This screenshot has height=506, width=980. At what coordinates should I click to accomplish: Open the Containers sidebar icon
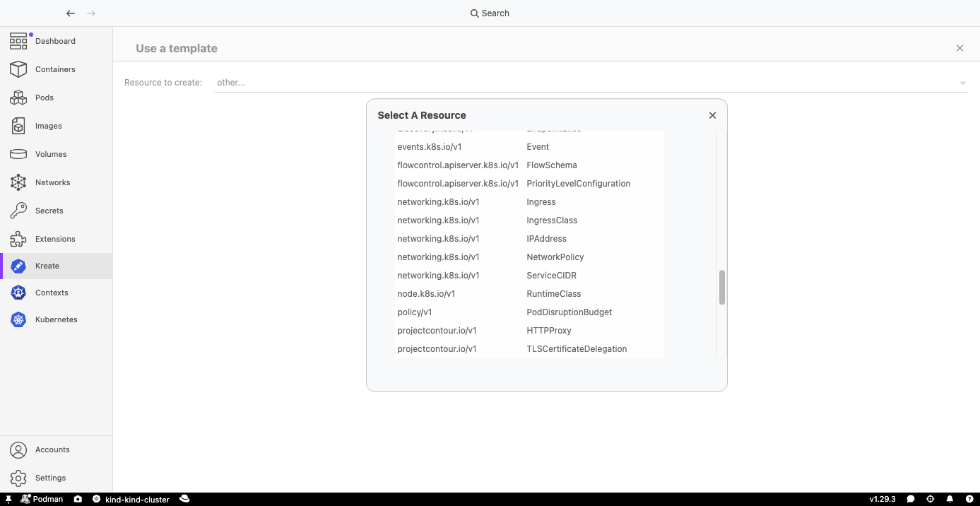pyautogui.click(x=18, y=69)
